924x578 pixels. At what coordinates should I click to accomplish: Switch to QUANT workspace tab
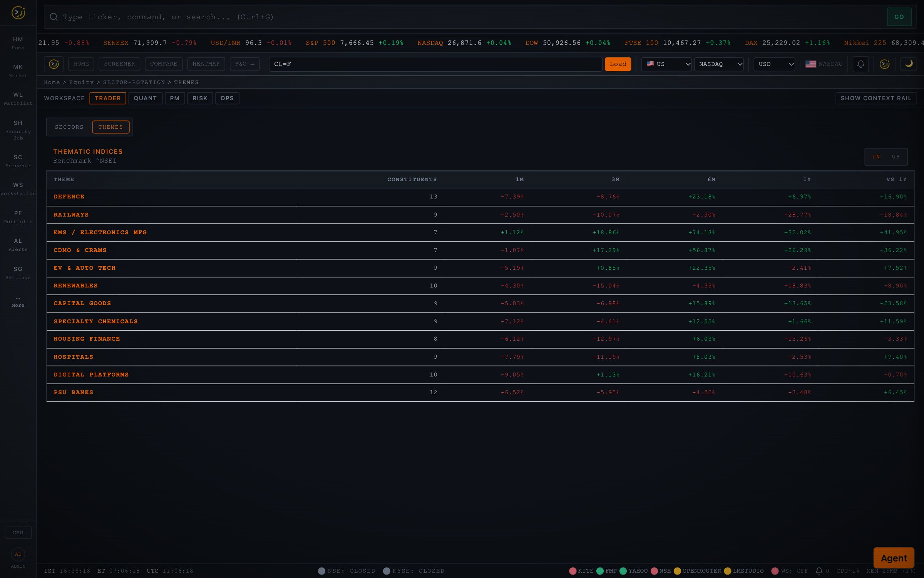click(145, 98)
